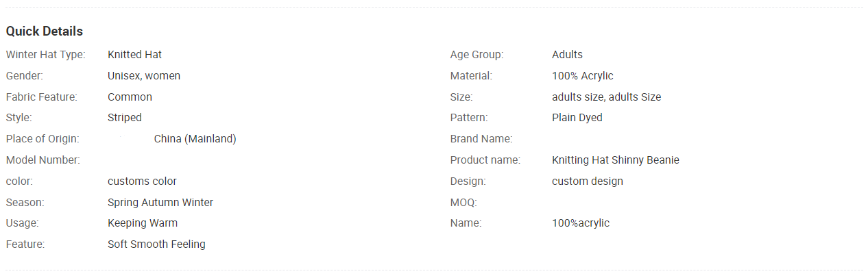Select Knitting Hat Shinny Beanie text

pos(616,160)
